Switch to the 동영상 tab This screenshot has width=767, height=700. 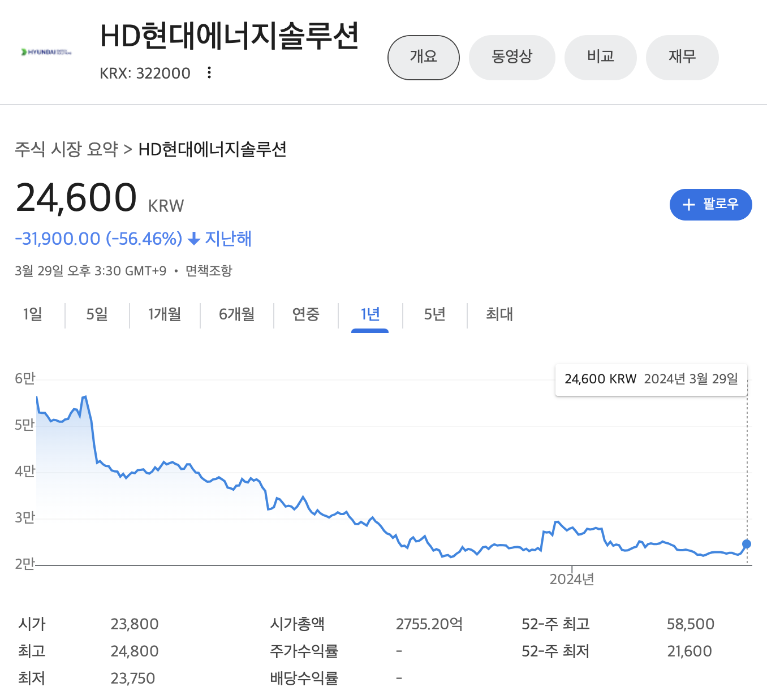click(x=512, y=57)
